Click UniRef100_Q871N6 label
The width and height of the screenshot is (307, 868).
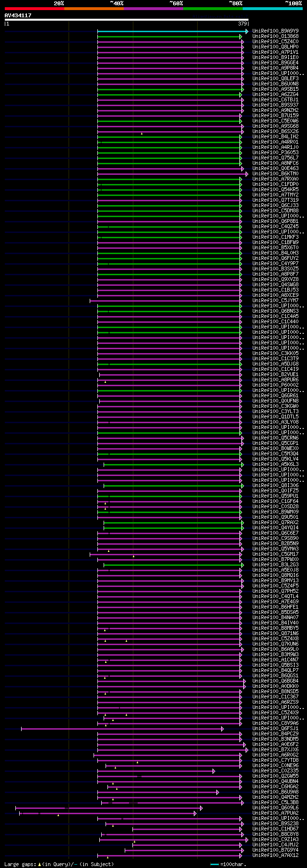pos(276,634)
